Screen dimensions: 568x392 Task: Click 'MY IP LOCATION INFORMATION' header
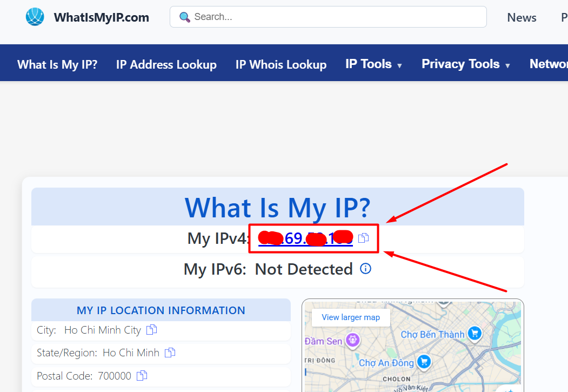pos(161,310)
